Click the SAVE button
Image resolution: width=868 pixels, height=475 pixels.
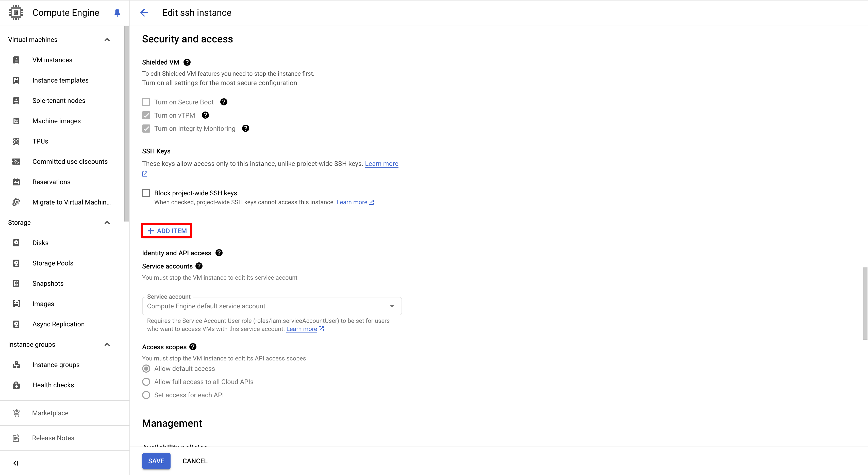click(x=156, y=461)
